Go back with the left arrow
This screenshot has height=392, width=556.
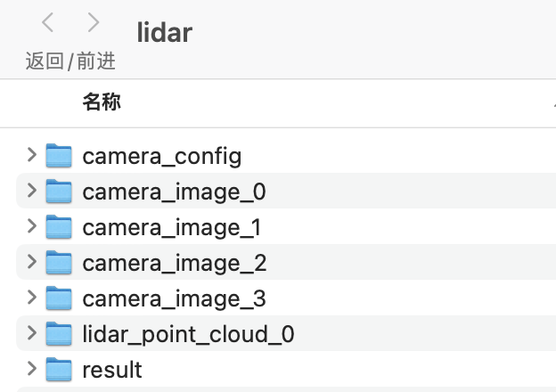click(48, 23)
